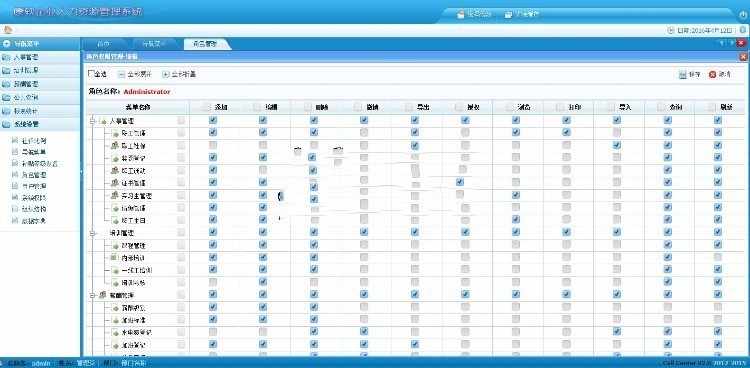Screen dimensions: 750x368
Task: Click the 保存 save button
Action: 690,75
